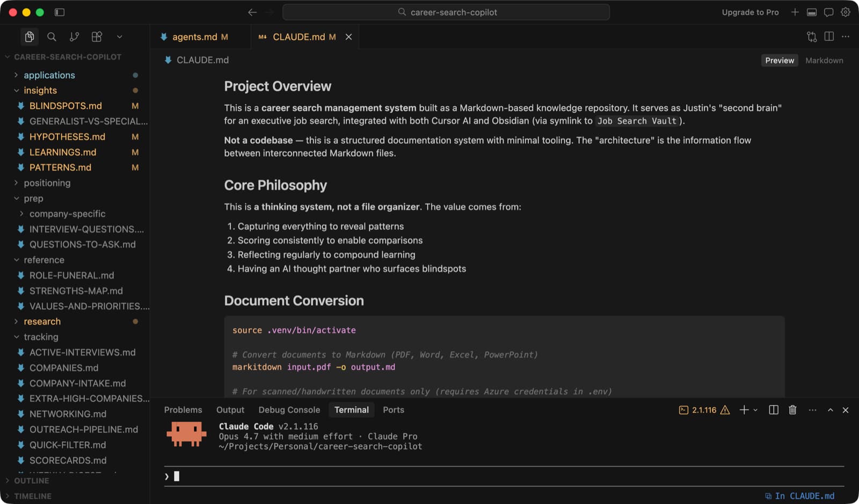Switch to the Problems panel tab
Screen dimensions: 859x504
pyautogui.click(x=183, y=410)
